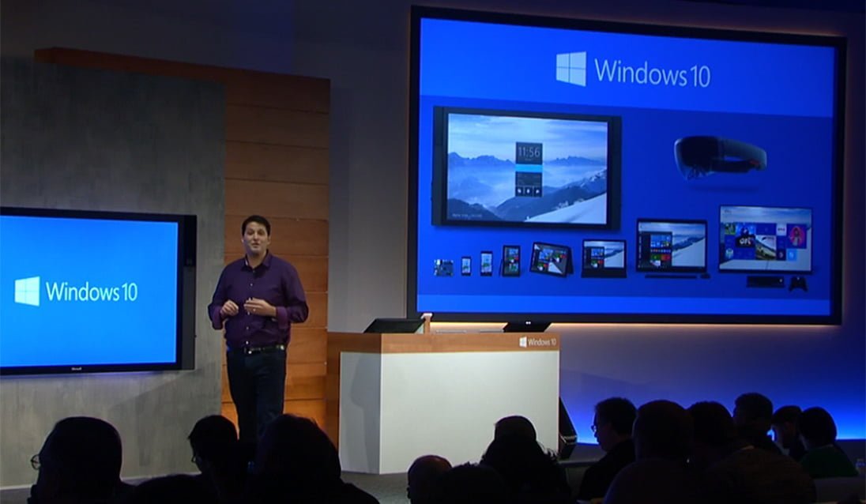Select the desktop monitor with keyboard image
The width and height of the screenshot is (866, 504).
(x=672, y=248)
